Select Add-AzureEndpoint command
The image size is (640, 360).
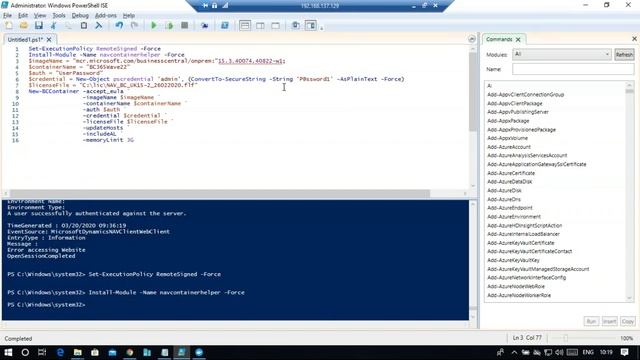coord(509,208)
